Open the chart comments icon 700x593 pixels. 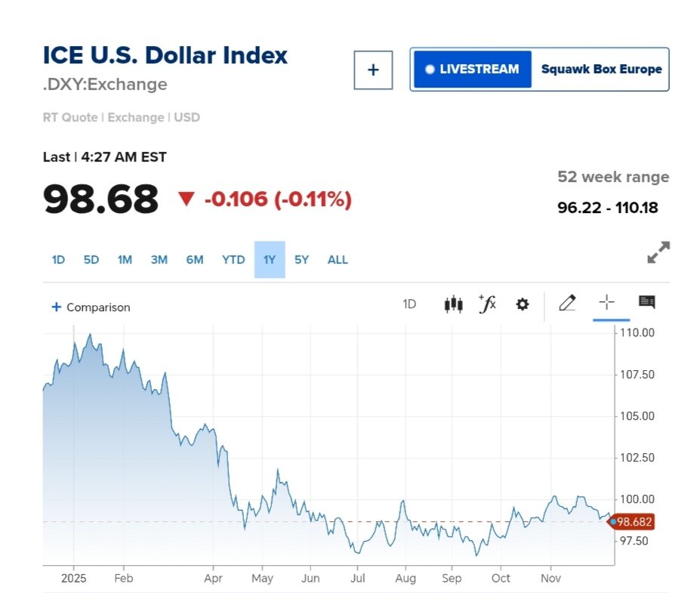point(646,303)
